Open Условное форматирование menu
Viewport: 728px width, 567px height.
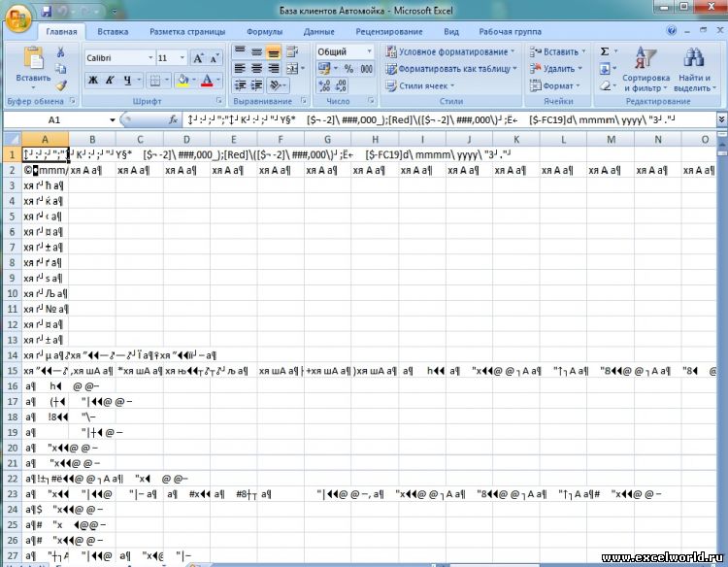[449, 51]
